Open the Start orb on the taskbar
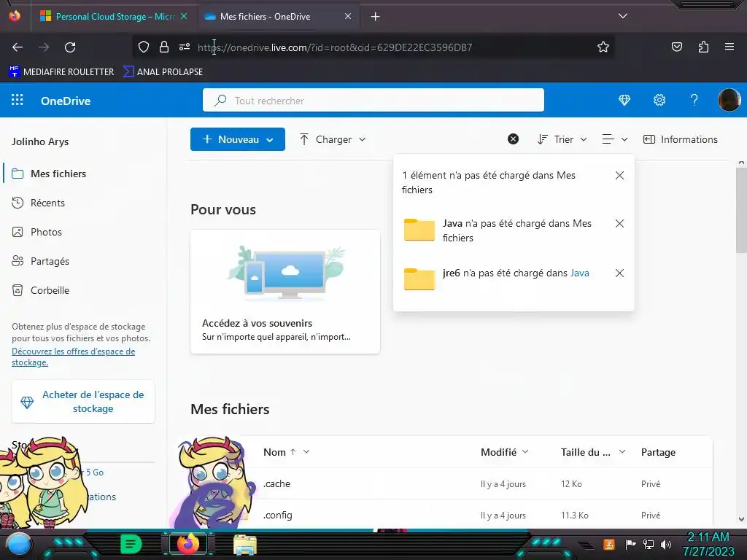747x560 pixels. 18,545
